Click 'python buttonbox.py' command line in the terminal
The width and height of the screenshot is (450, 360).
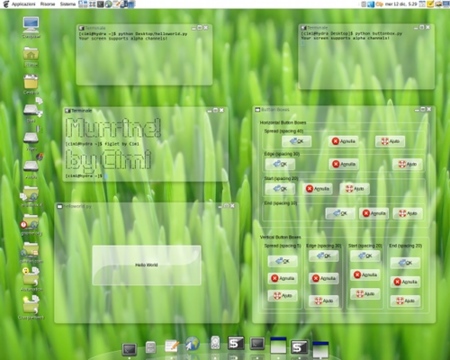coord(378,34)
